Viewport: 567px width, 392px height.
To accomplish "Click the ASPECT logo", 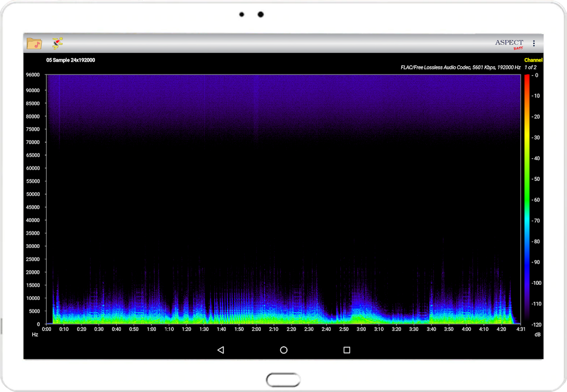I will 509,43.
